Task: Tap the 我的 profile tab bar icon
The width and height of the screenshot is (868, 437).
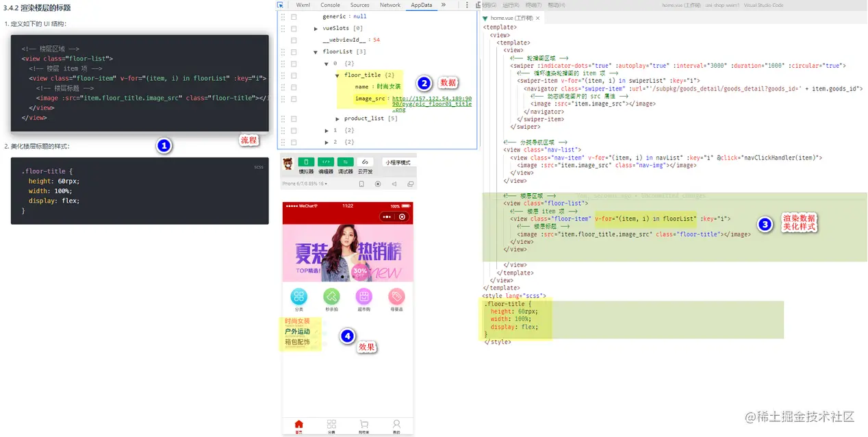Action: pos(396,424)
